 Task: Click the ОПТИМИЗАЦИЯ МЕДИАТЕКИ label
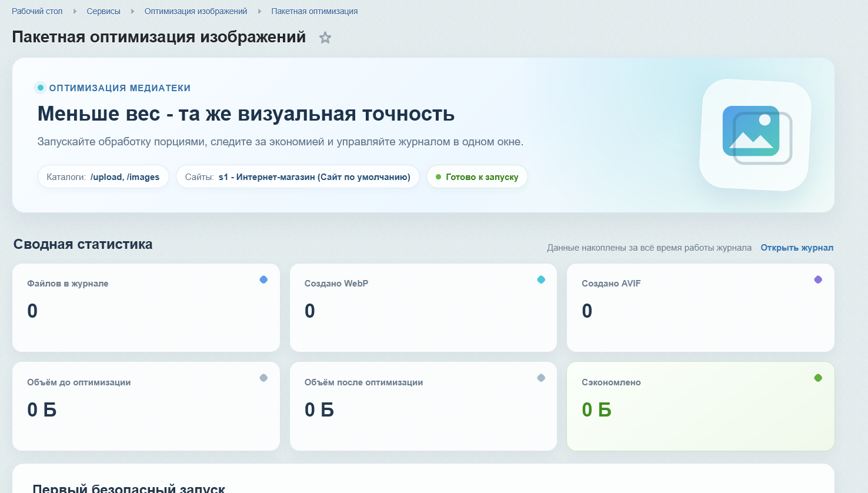[x=120, y=88]
